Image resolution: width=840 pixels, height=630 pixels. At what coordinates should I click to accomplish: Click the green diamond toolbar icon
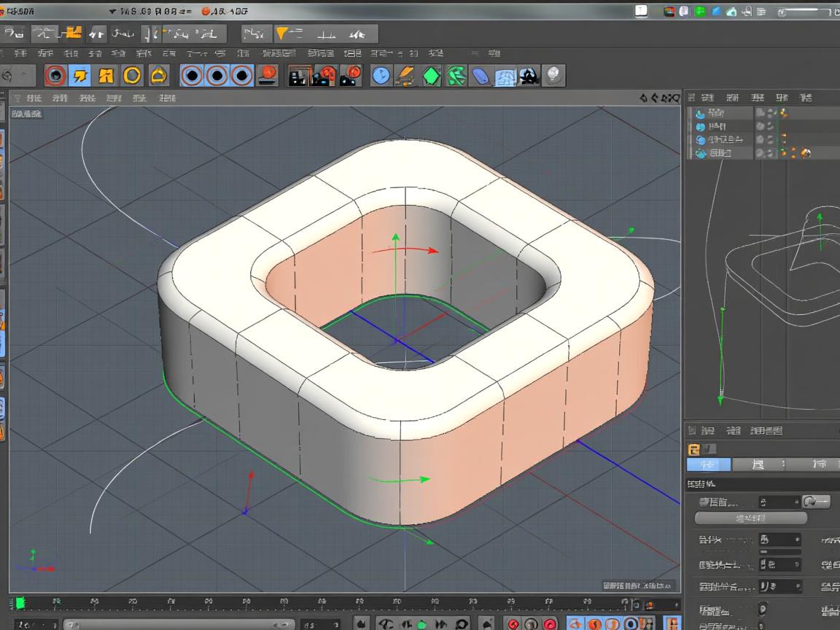tap(431, 76)
